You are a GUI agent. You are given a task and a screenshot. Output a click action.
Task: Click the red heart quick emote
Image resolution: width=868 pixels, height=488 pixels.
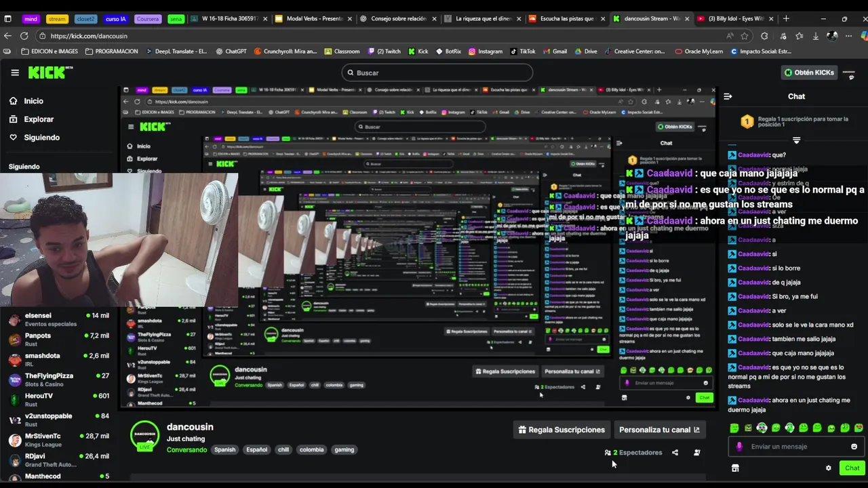pyautogui.click(x=859, y=428)
